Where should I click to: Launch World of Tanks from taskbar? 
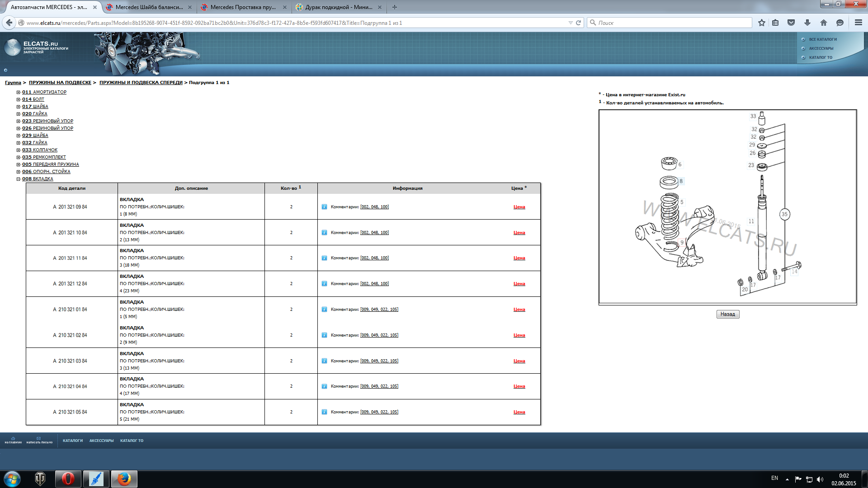(40, 479)
